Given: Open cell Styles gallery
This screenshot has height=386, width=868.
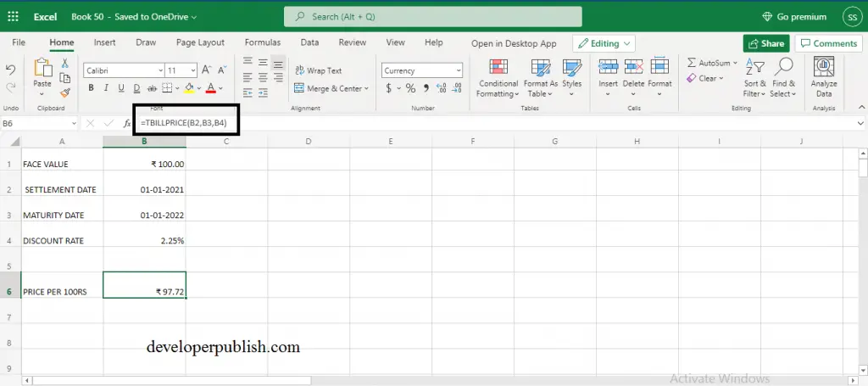Looking at the screenshot, I should [572, 78].
